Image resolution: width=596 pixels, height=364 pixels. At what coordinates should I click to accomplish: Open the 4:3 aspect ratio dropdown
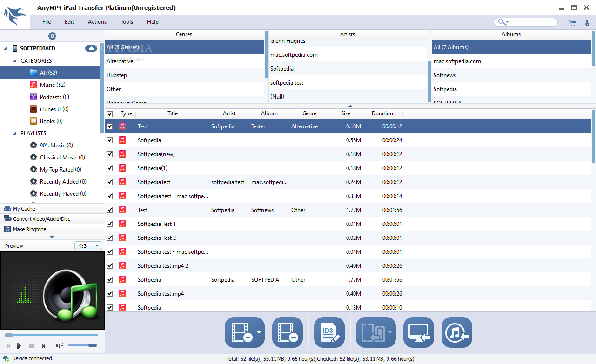[x=88, y=246]
